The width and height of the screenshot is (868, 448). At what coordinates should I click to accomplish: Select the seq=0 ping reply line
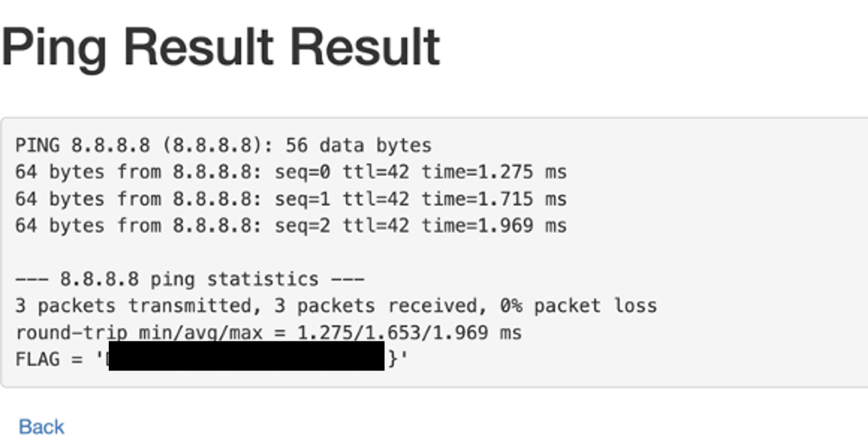point(291,172)
